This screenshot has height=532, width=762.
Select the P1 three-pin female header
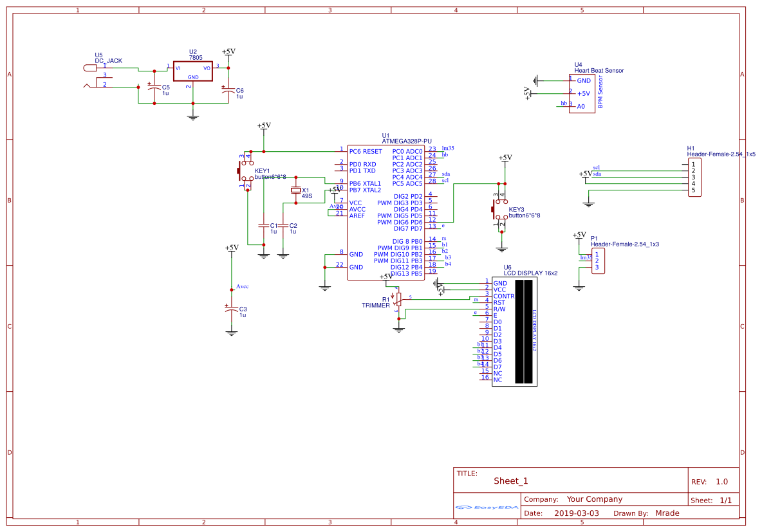pyautogui.click(x=597, y=261)
